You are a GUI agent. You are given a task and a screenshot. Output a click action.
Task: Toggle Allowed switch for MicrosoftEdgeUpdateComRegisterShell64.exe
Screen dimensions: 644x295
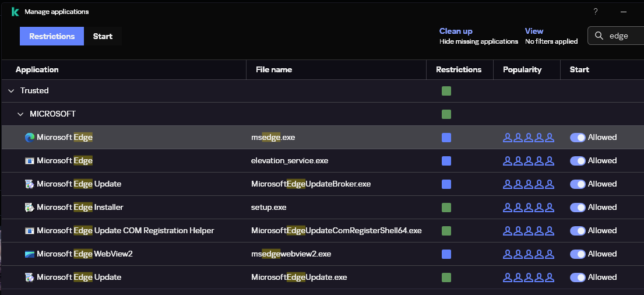coord(578,230)
